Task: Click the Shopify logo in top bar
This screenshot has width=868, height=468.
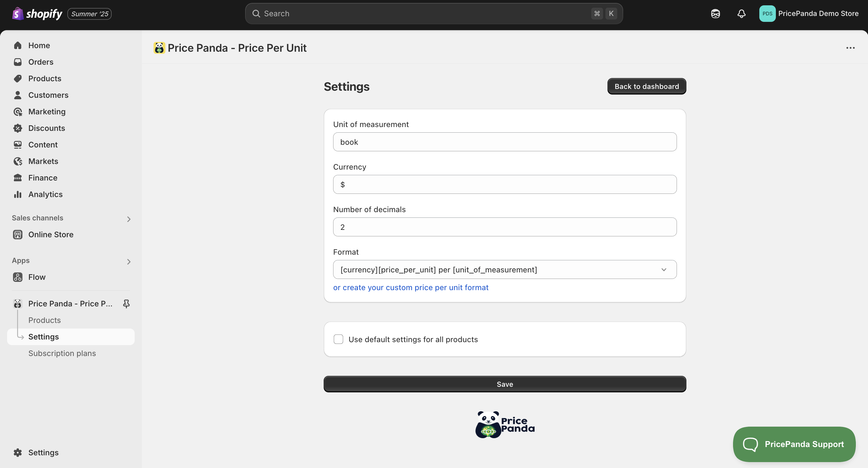Action: (x=37, y=14)
